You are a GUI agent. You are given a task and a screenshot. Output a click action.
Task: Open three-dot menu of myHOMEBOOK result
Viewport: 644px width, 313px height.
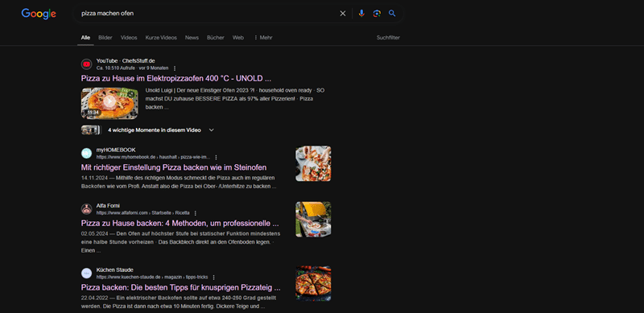point(216,158)
